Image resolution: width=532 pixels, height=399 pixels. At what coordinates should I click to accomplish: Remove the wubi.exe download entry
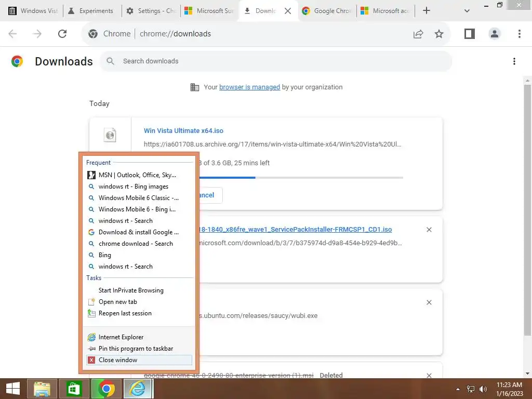pos(429,302)
